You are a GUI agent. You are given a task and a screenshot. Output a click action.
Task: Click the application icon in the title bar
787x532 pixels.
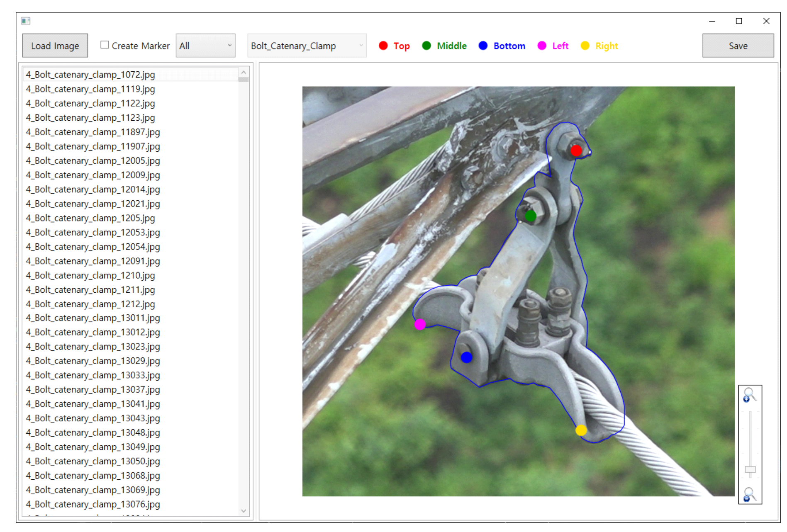coord(26,21)
